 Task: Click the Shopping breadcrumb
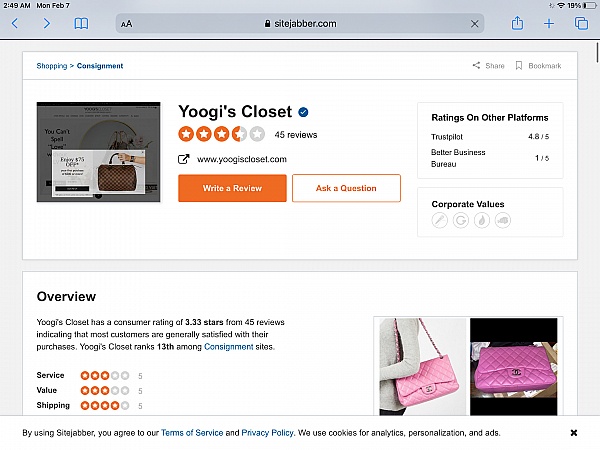52,66
